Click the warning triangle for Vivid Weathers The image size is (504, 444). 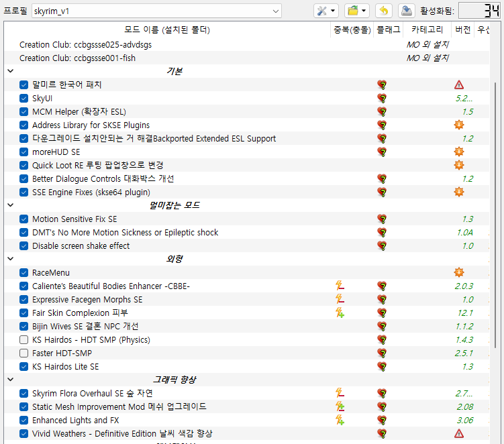coord(459,434)
